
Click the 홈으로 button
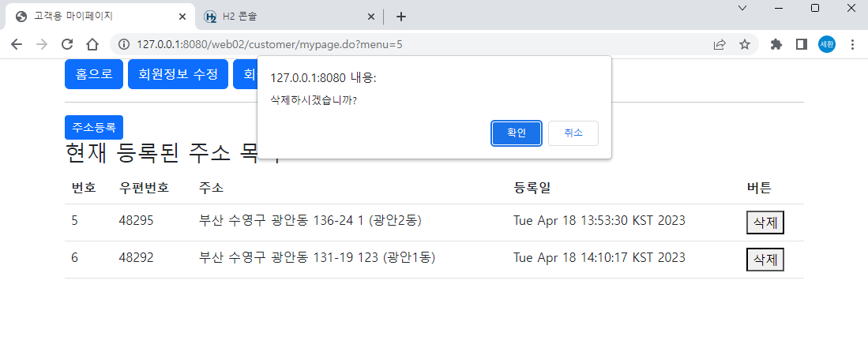[x=93, y=74]
